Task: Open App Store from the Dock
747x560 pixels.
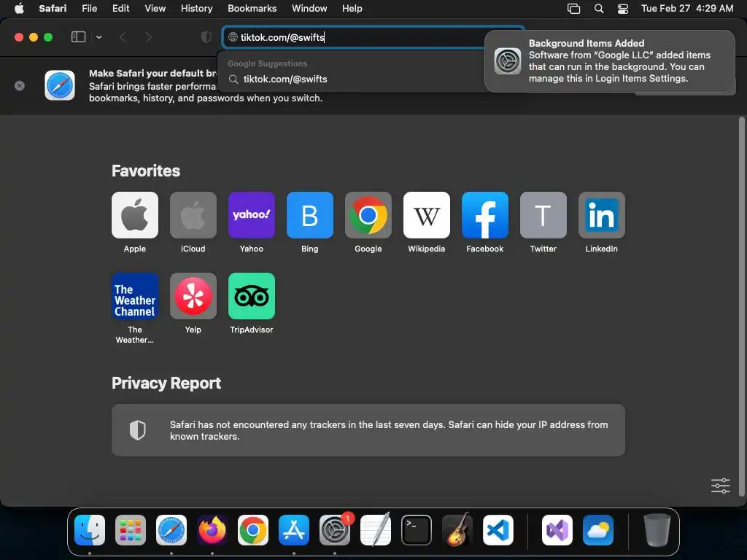Action: click(x=294, y=530)
